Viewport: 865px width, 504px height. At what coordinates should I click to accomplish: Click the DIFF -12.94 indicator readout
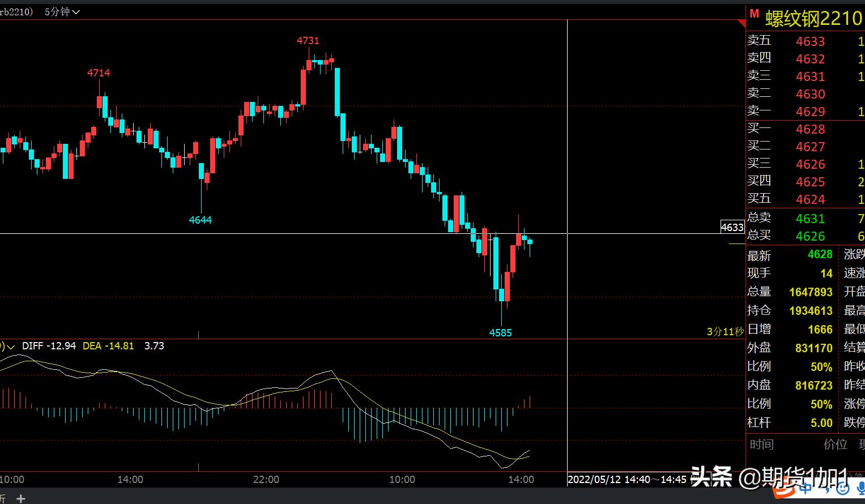pos(49,346)
